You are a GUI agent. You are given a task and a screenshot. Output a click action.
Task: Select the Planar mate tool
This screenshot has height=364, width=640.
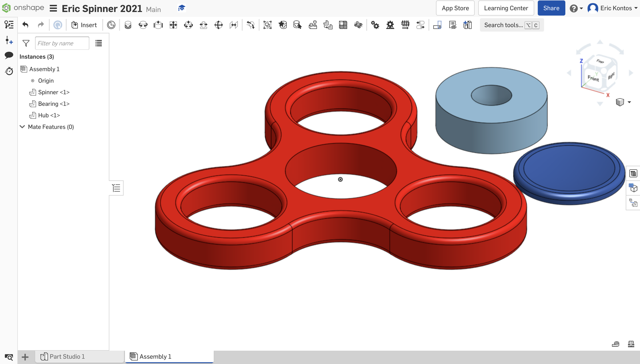click(173, 25)
